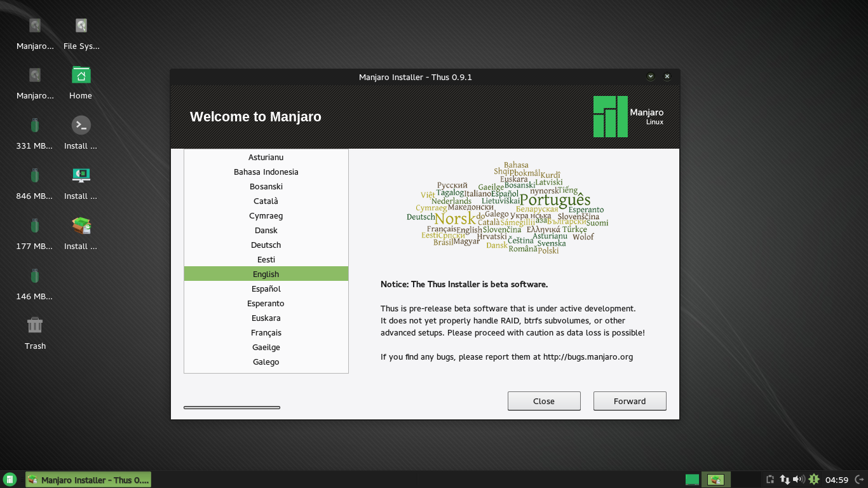Open the clipboard manager tray icon

[x=770, y=480]
